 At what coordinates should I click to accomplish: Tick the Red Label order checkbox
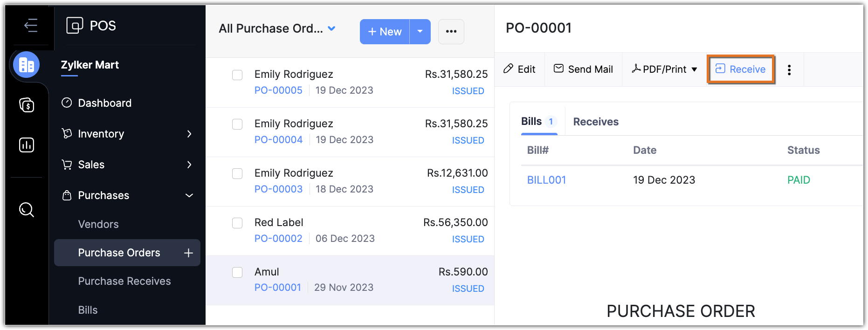pyautogui.click(x=237, y=223)
